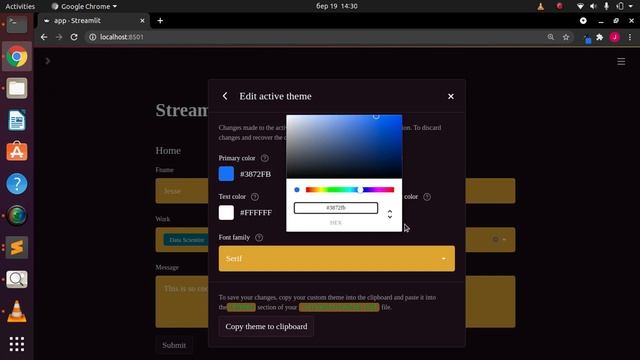Open Chrome extensions puzzle icon

[x=600, y=37]
